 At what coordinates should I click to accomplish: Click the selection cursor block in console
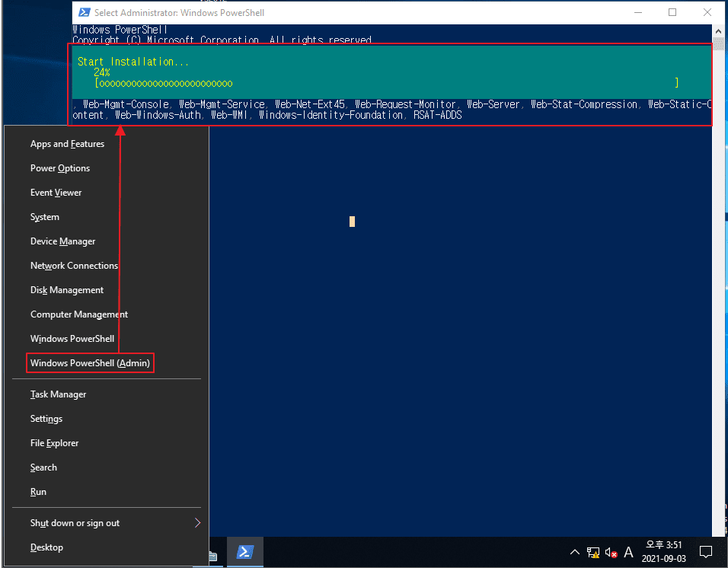tap(352, 222)
